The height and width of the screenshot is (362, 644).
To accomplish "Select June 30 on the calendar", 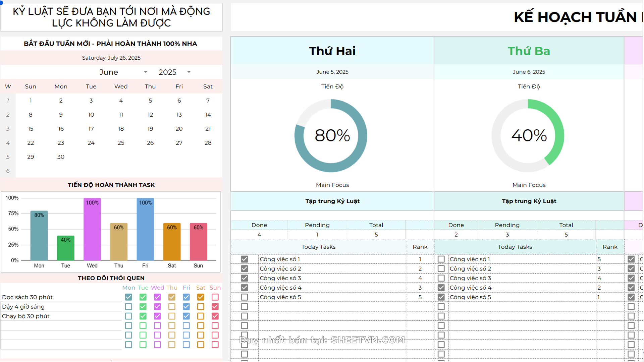I will 61,157.
